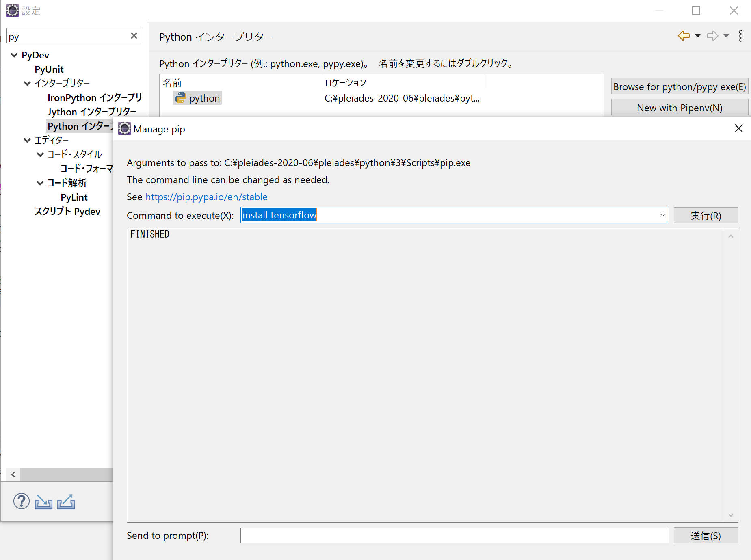Select スクリプト Pydev tree item

pyautogui.click(x=67, y=212)
